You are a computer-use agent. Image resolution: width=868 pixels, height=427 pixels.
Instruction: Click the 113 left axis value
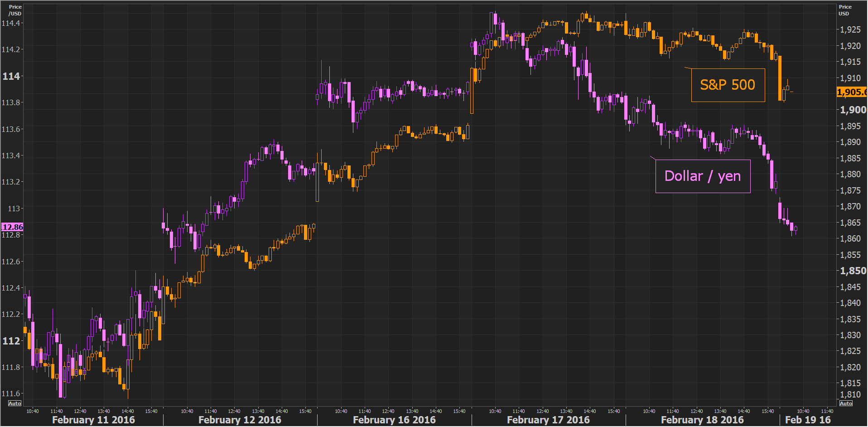14,209
